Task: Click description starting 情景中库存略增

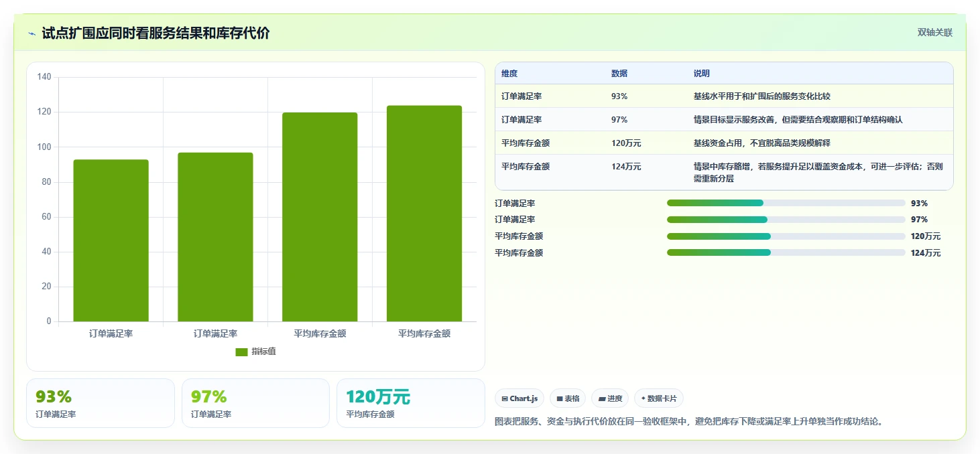Action: coord(818,173)
